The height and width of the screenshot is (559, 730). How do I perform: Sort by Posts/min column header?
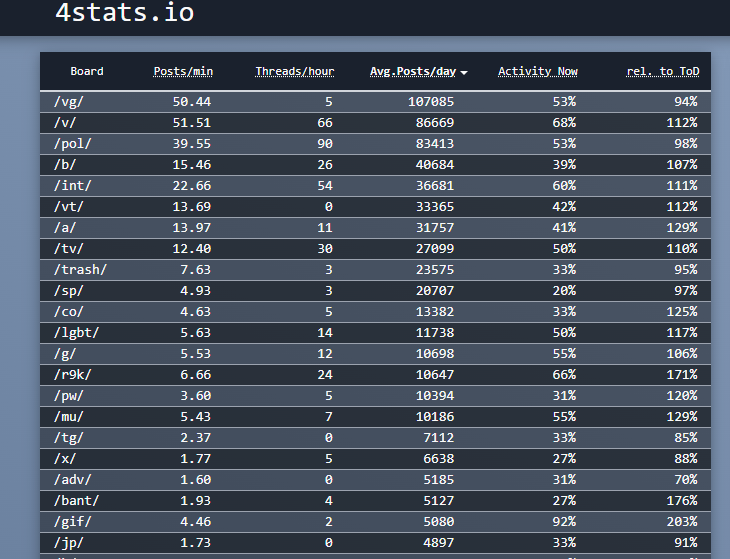coord(183,71)
